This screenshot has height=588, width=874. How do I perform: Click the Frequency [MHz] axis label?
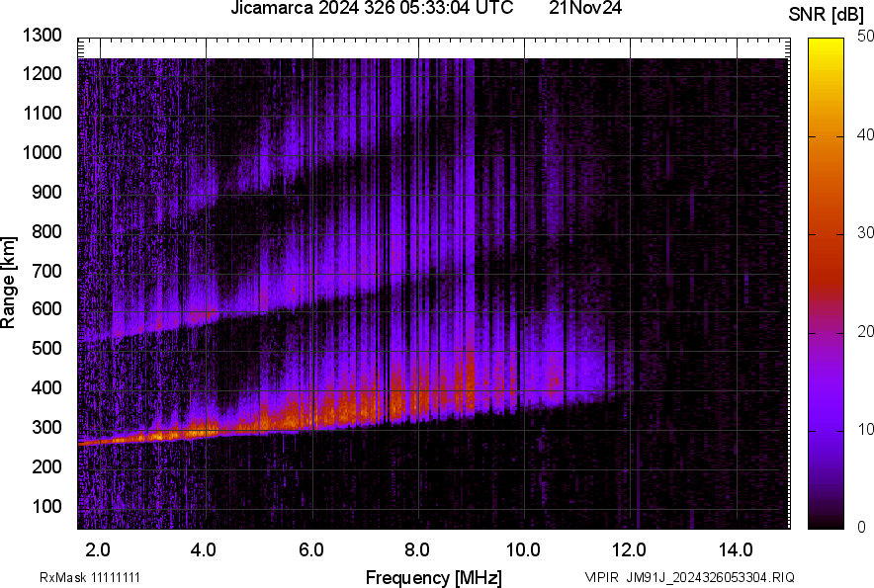click(433, 577)
